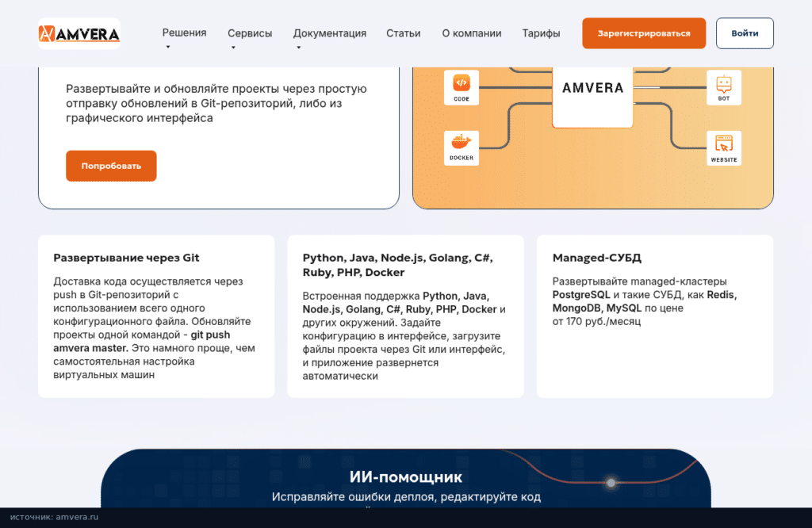The image size is (812, 528).
Task: Click the ИИ-помощник banner title
Action: tap(405, 476)
